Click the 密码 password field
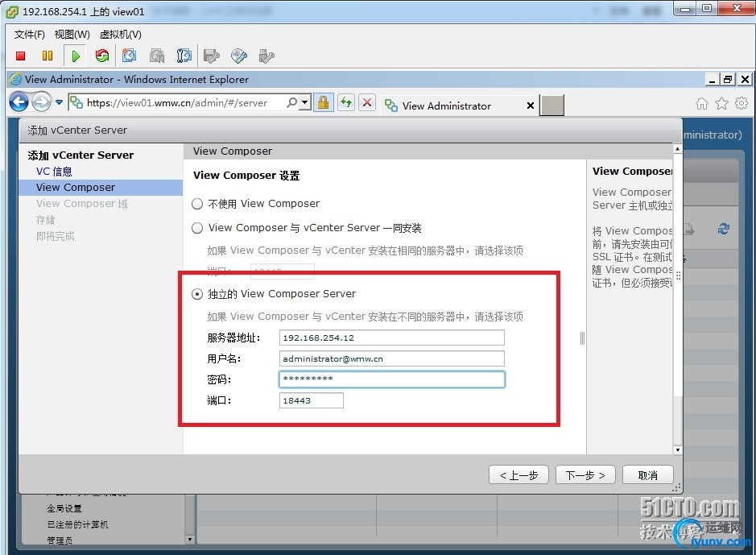 click(392, 379)
